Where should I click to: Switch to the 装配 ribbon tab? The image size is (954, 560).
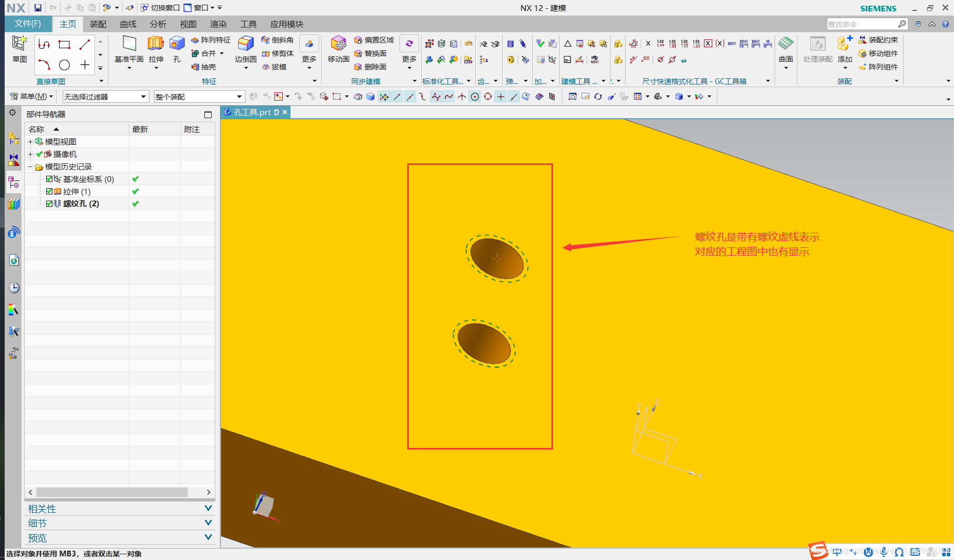pos(98,24)
